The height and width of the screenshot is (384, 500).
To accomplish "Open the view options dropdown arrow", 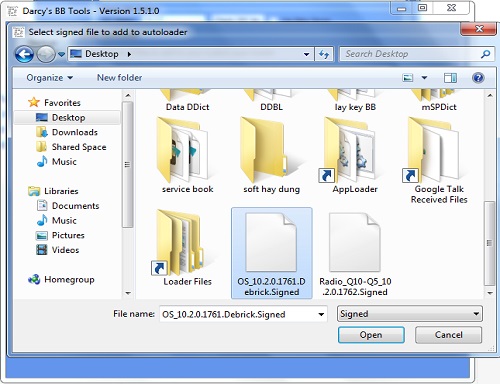I will tap(424, 78).
